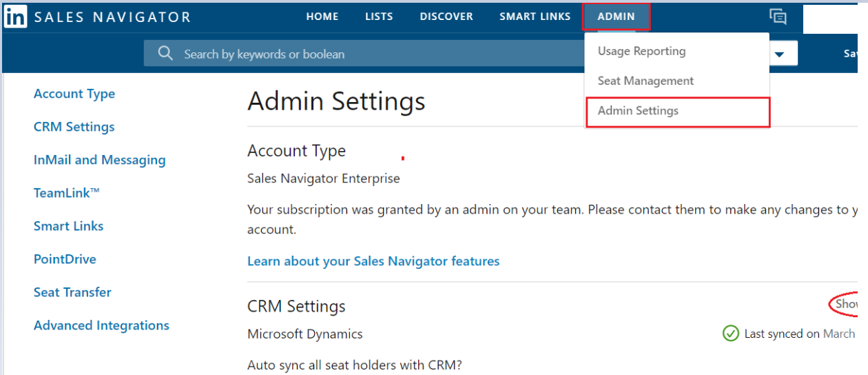The height and width of the screenshot is (375, 868).
Task: Click the green last synced checkmark icon
Action: [x=730, y=334]
